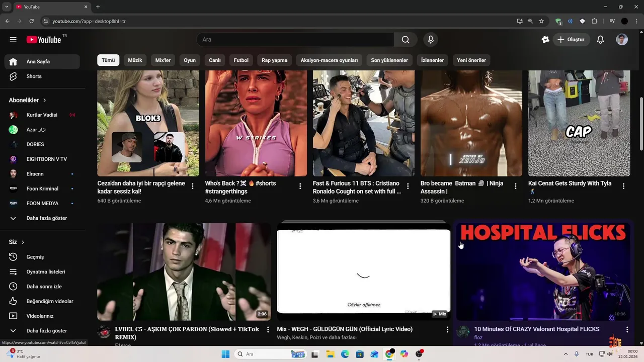This screenshot has width=644, height=362.
Task: Open Windows Start menu
Action: tap(225, 354)
